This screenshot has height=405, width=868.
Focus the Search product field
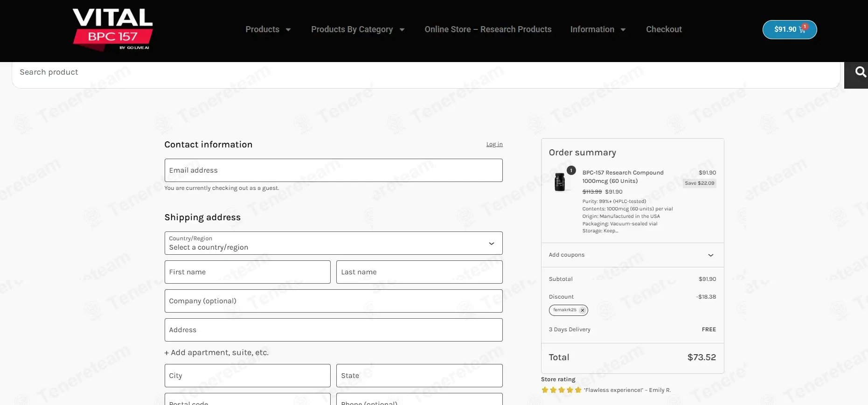pos(426,75)
